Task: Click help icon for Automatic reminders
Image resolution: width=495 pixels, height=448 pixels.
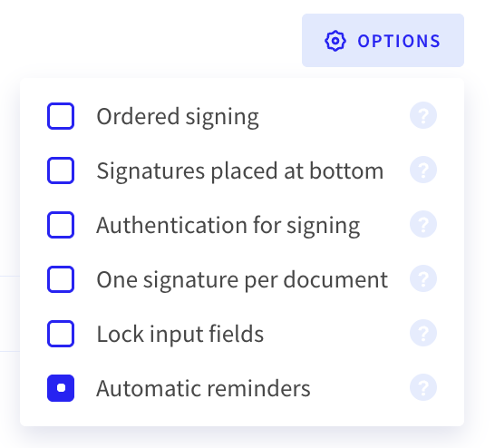Action: (x=423, y=387)
